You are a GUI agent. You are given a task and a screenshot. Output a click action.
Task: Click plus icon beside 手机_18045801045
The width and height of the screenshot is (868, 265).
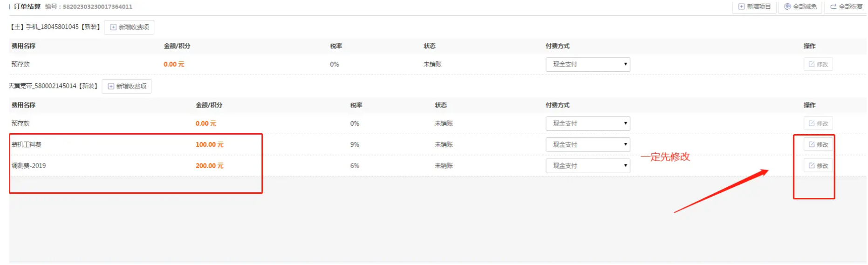[x=113, y=27]
